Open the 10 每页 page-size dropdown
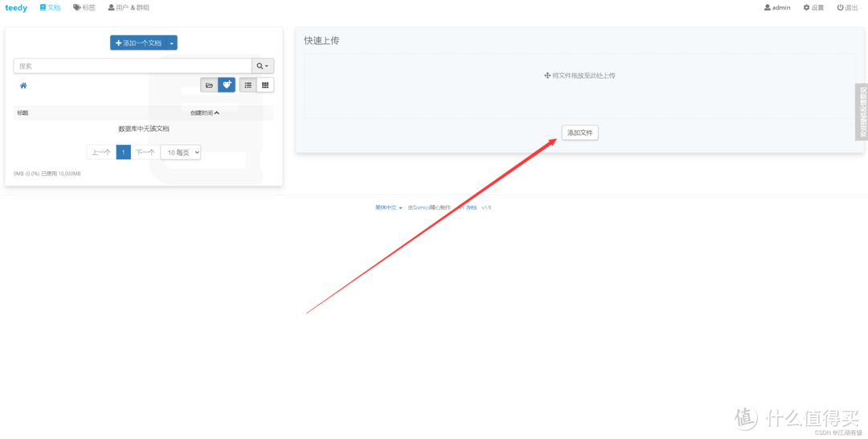Screen dimensions: 868x439 tap(181, 152)
